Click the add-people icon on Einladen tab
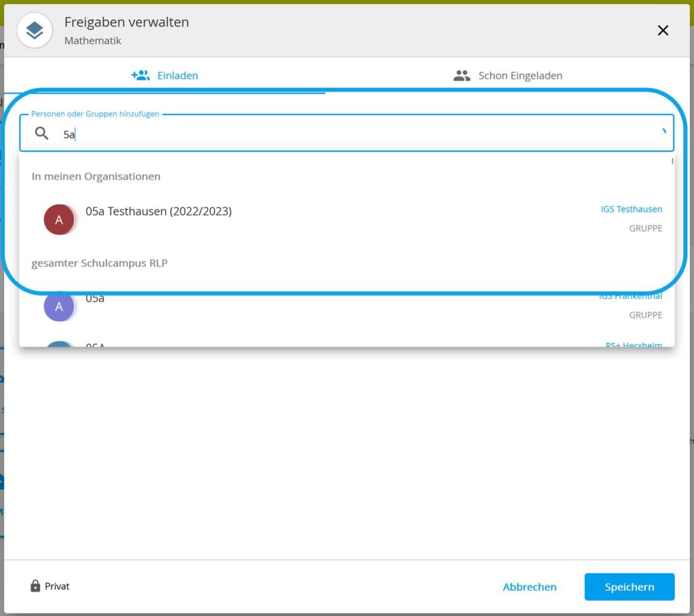This screenshot has height=616, width=694. 140,75
